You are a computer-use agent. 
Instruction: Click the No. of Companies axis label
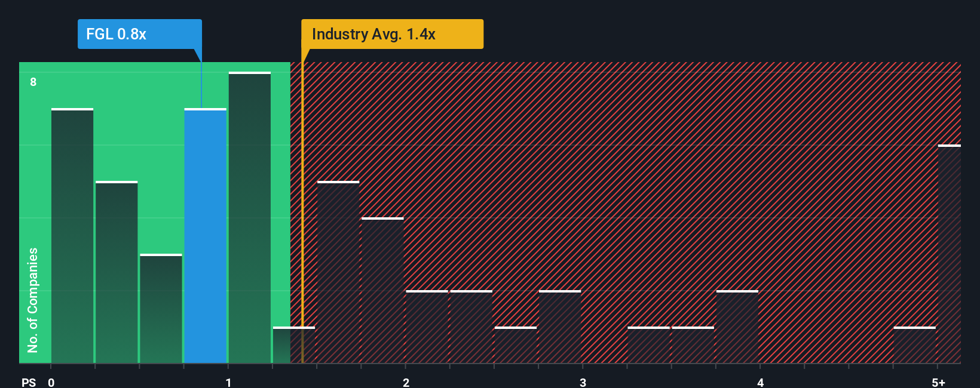(x=33, y=300)
